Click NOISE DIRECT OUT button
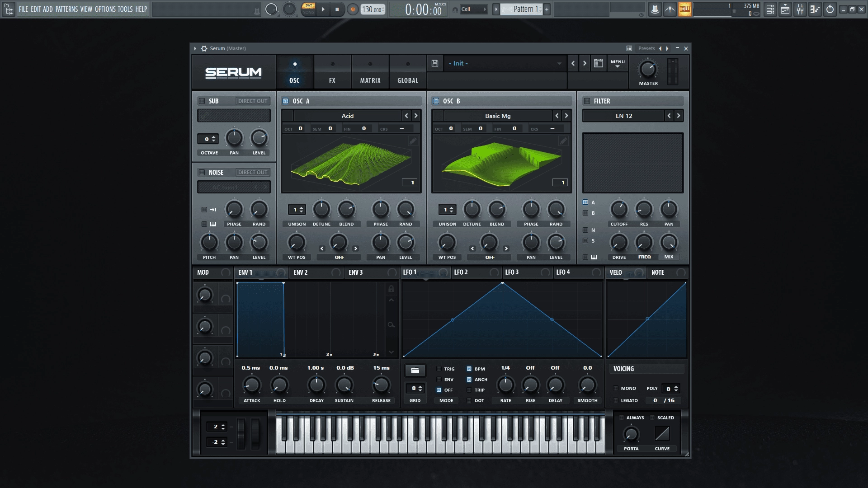Screen dimensions: 868x488 [x=253, y=172]
